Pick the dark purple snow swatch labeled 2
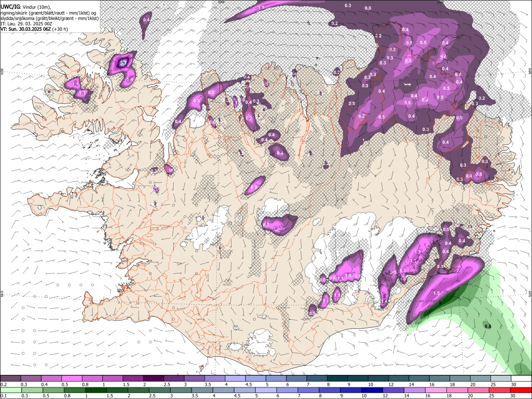The height and width of the screenshot is (399, 532). (153, 379)
